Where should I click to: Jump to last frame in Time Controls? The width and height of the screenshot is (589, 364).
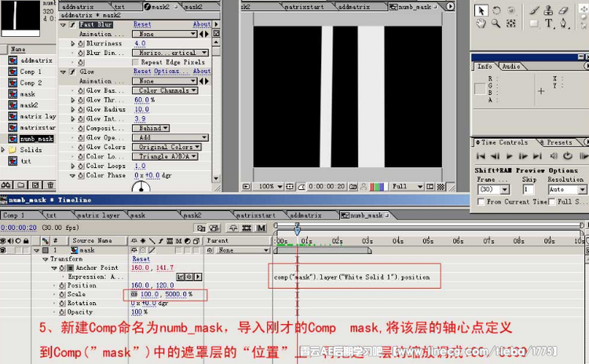[x=537, y=156]
